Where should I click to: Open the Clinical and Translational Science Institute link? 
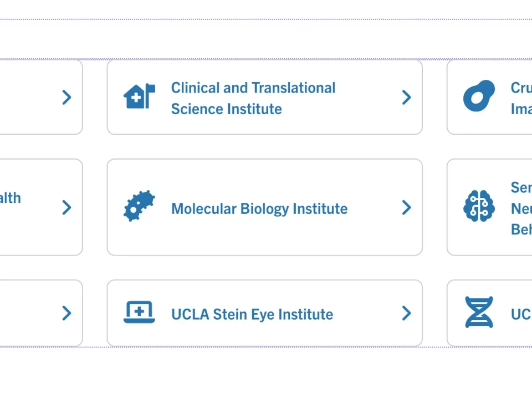point(253,98)
